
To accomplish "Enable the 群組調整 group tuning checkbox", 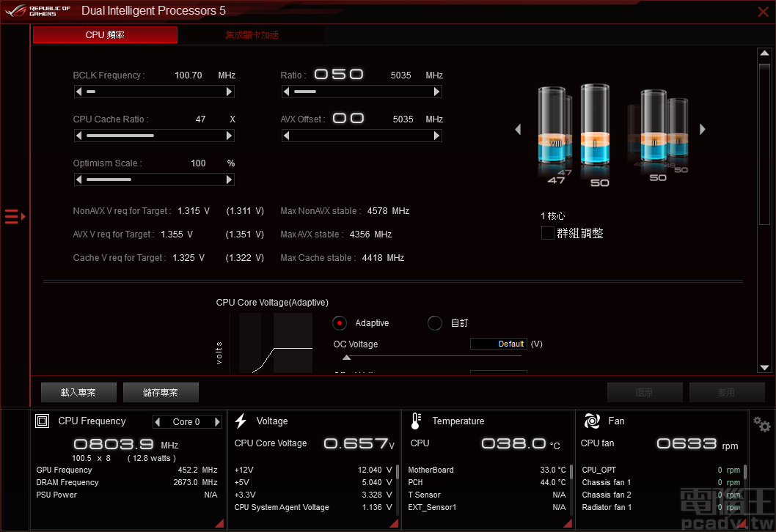I will (x=547, y=233).
